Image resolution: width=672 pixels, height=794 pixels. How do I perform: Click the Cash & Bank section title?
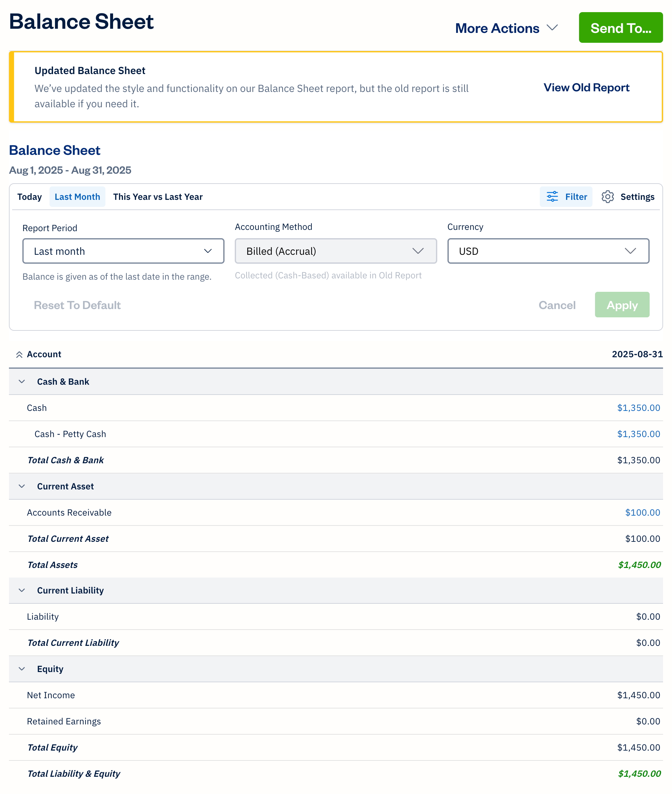(63, 382)
